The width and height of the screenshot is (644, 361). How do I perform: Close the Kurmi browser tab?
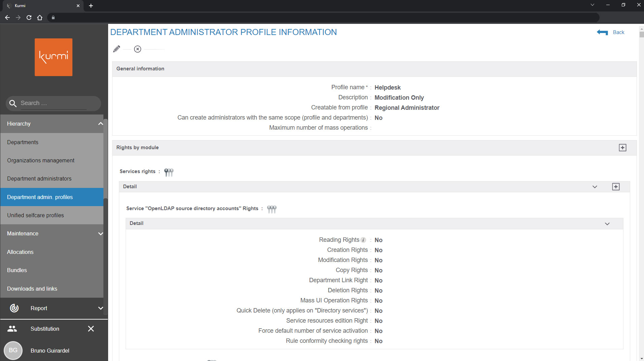click(78, 6)
